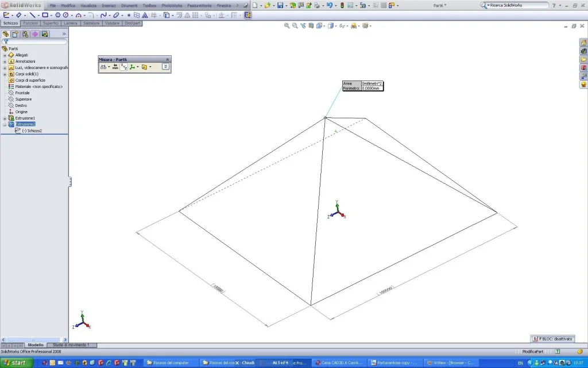The height and width of the screenshot is (368, 588).
Task: Switch to the Funzioni tab
Action: click(x=30, y=23)
